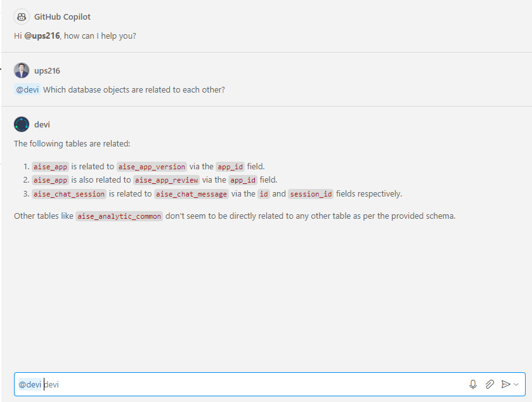This screenshot has width=532, height=402.
Task: Click the GitHub Copilot avatar icon
Action: coord(22,16)
